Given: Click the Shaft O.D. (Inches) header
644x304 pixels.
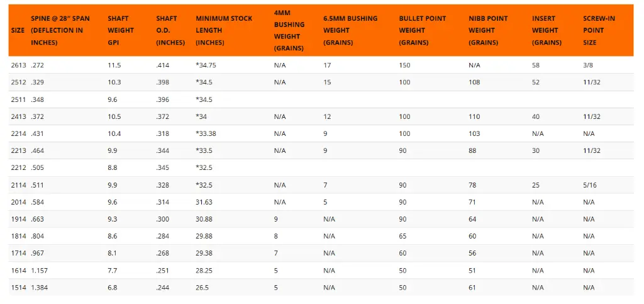Looking at the screenshot, I should tap(170, 30).
